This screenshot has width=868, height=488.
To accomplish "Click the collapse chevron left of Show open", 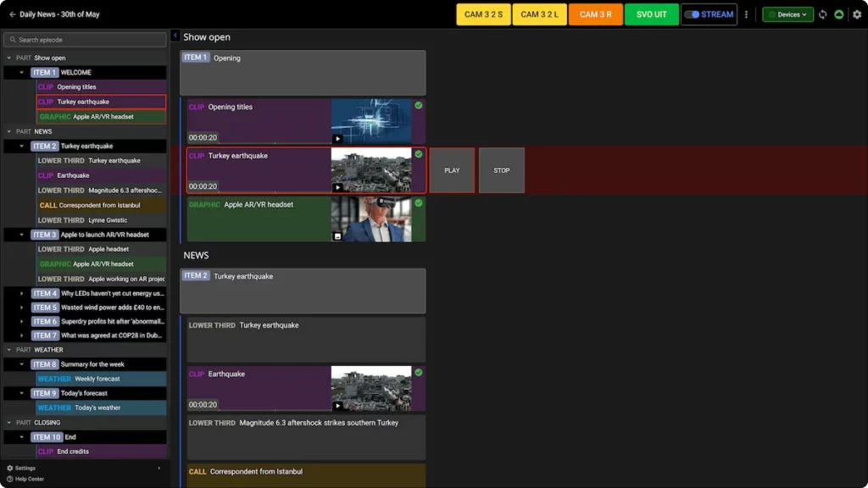I will (175, 36).
